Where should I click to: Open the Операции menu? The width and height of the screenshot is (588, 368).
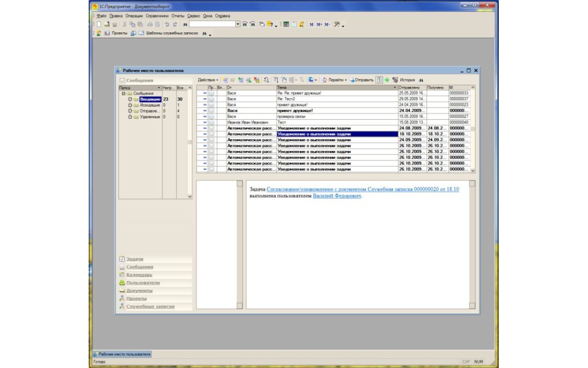click(134, 16)
